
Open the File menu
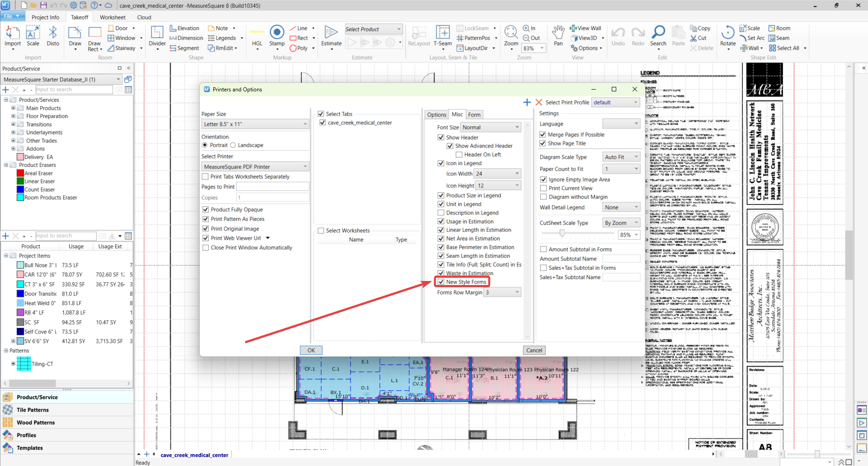point(12,16)
